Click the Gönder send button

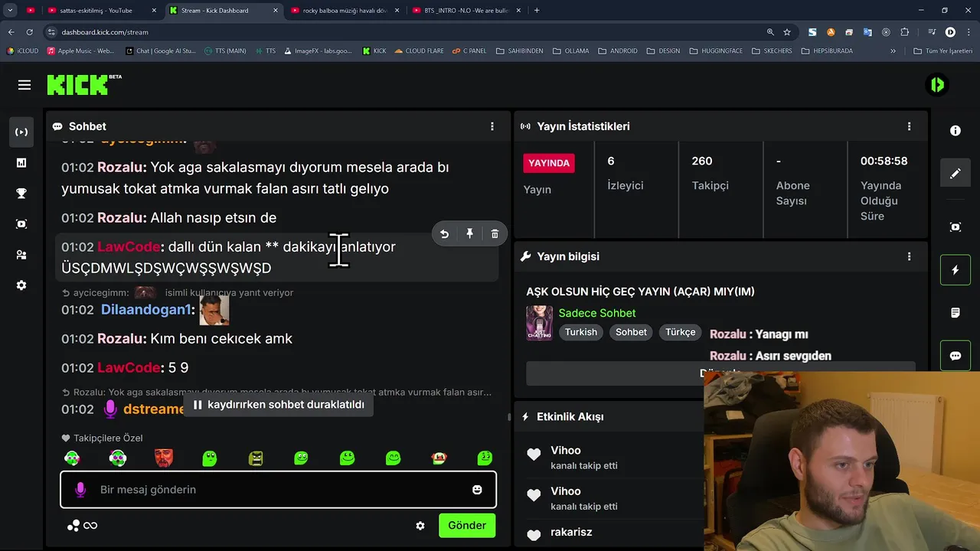pos(467,526)
